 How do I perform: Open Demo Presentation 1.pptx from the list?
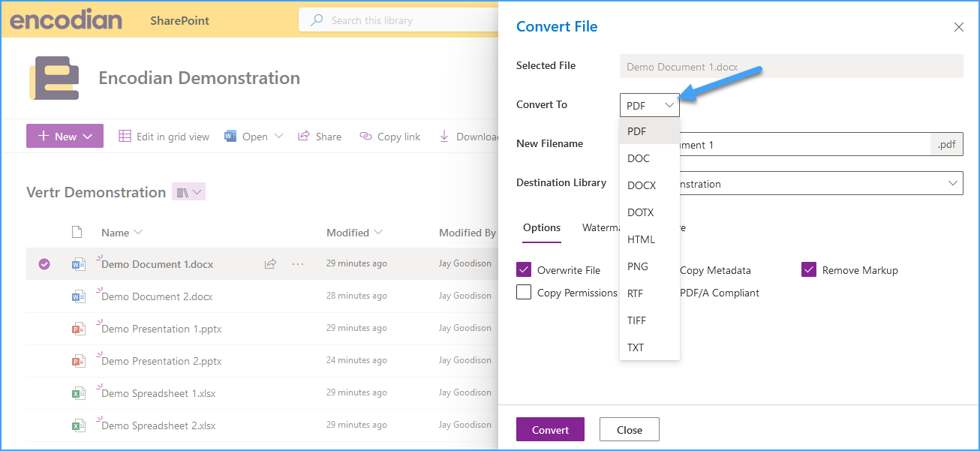161,329
